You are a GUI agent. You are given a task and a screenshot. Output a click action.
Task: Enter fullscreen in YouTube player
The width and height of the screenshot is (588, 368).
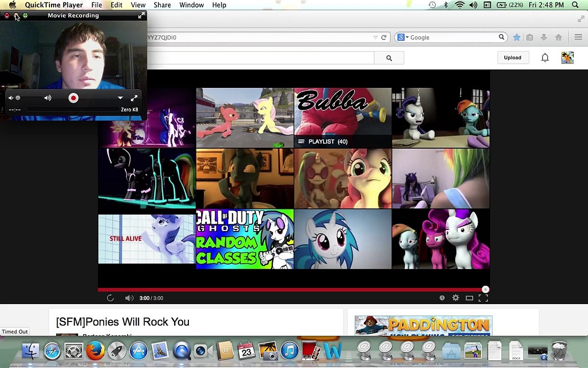tap(483, 298)
